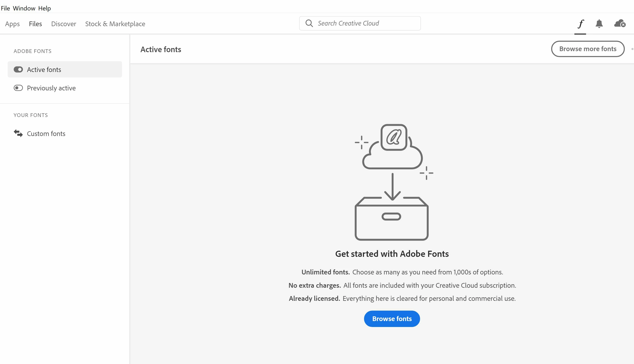Viewport: 634px width, 364px height.
Task: Open the Stock & Marketplace tab
Action: pyautogui.click(x=115, y=24)
